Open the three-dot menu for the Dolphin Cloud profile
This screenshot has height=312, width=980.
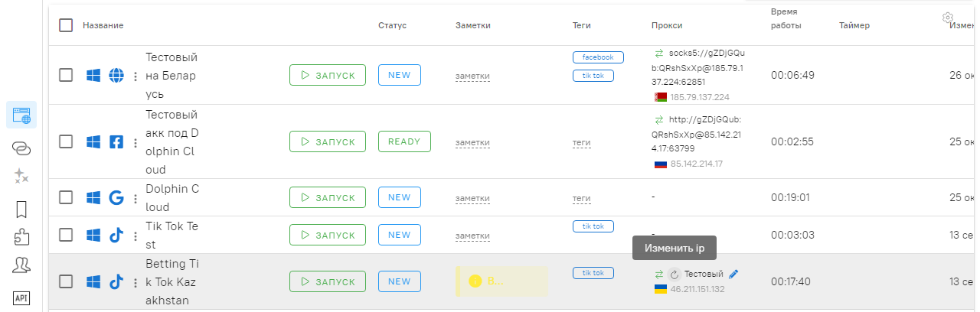coord(136,198)
